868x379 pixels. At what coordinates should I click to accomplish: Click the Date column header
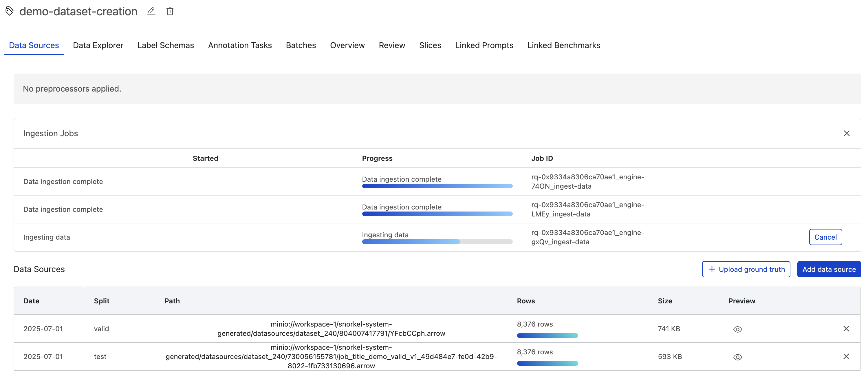point(31,301)
